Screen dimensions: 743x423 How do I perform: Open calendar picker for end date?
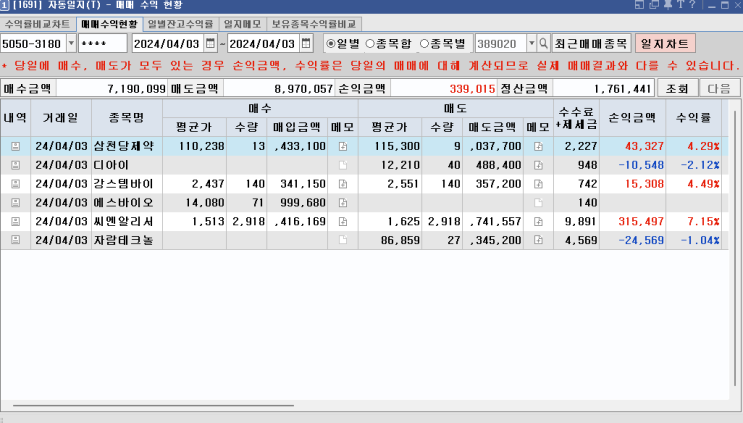[x=306, y=44]
